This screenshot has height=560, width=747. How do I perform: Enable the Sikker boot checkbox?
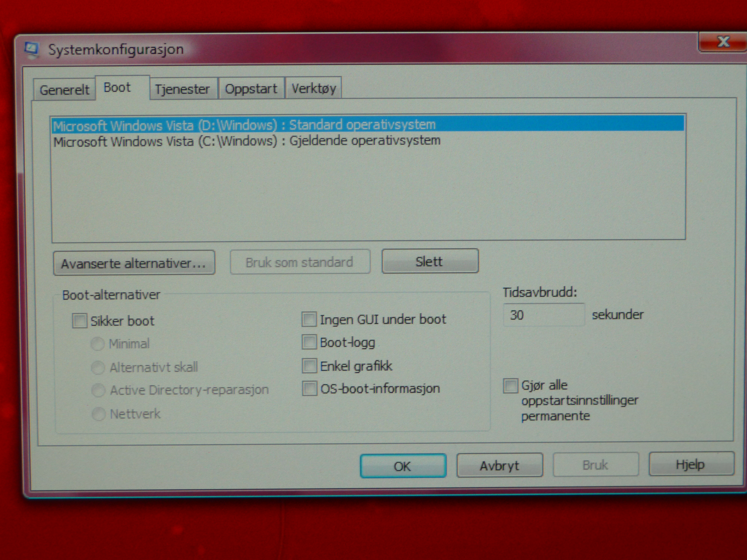click(x=80, y=321)
